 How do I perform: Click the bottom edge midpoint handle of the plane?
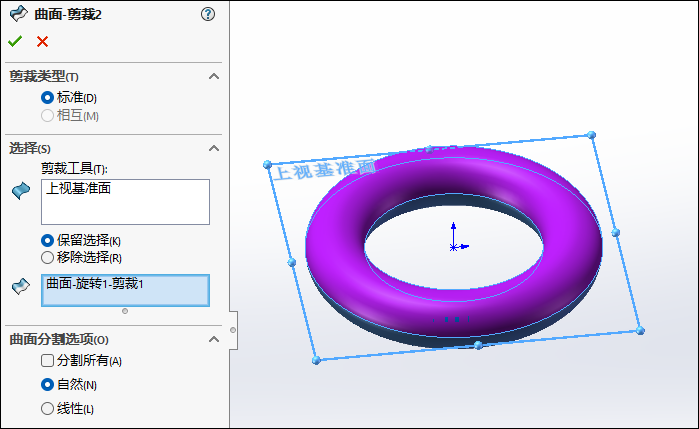tap(478, 345)
